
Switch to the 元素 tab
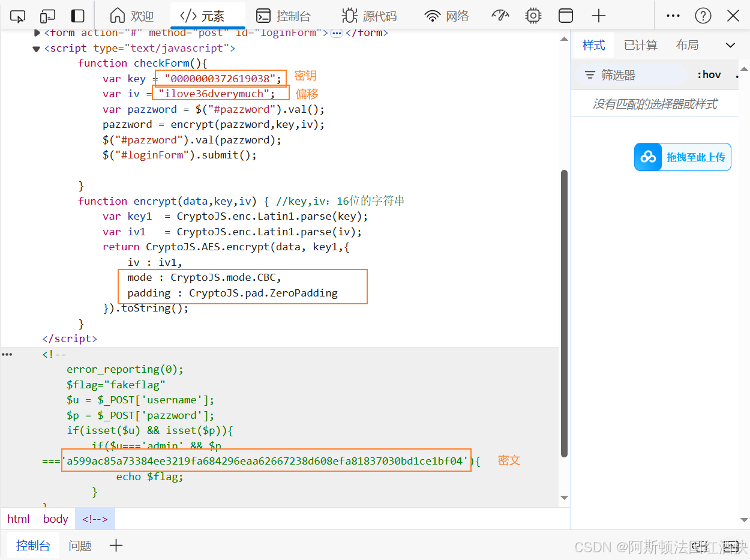tap(208, 16)
